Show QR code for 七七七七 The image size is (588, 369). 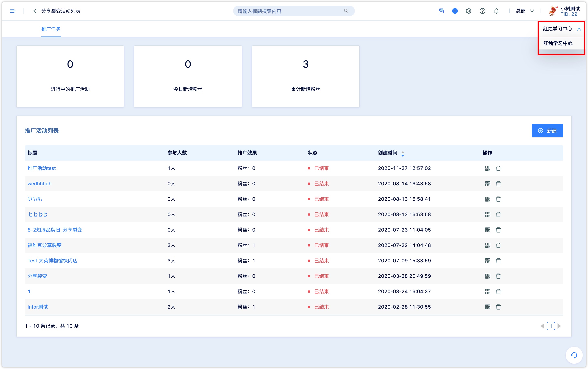tap(487, 214)
